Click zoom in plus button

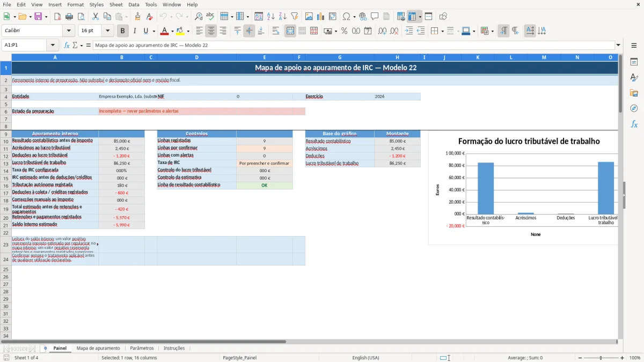[x=623, y=358]
